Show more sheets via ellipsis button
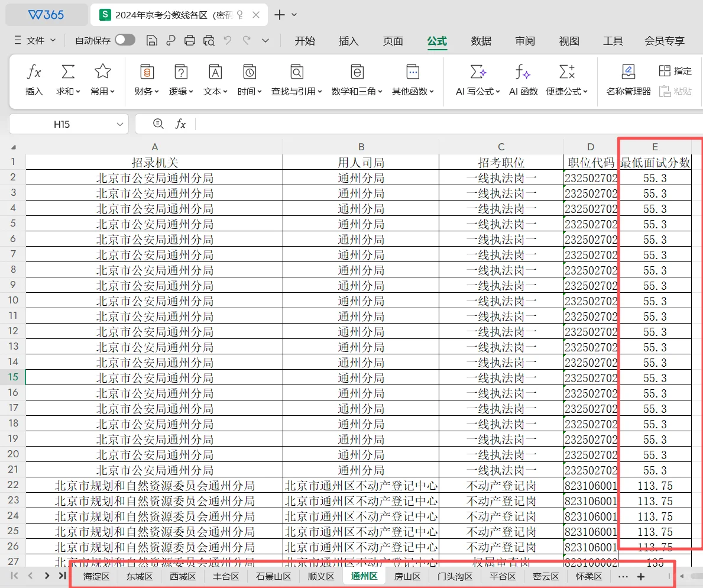 tap(623, 576)
